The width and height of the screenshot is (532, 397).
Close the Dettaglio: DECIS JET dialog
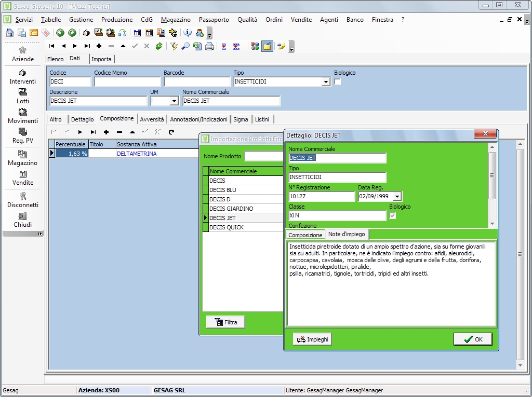[485, 133]
